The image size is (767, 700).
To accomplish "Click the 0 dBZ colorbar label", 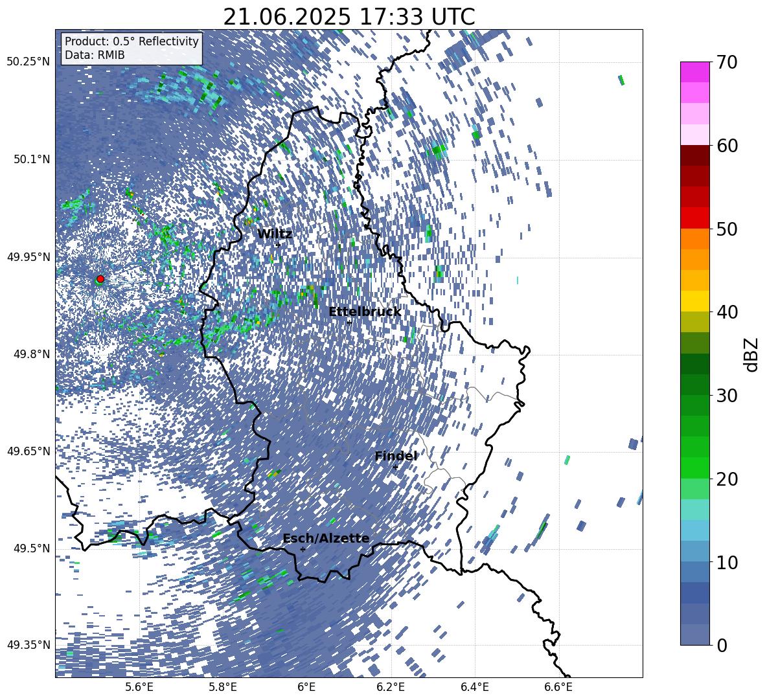I will coord(722,645).
